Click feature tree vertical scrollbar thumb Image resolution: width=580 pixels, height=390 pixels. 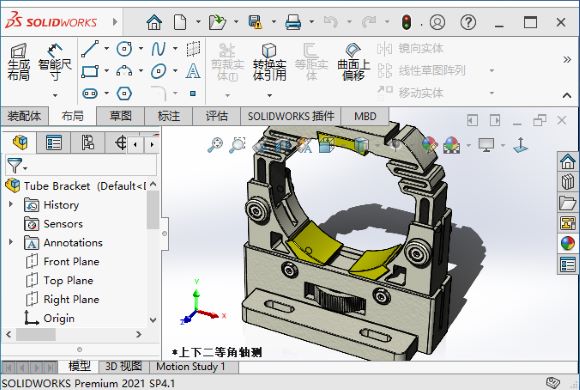[153, 209]
